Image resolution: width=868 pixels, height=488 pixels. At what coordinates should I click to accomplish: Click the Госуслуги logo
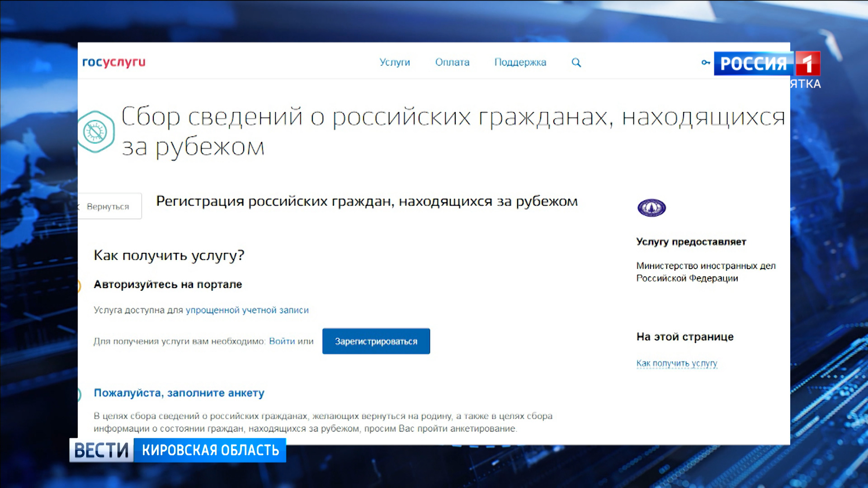point(114,62)
